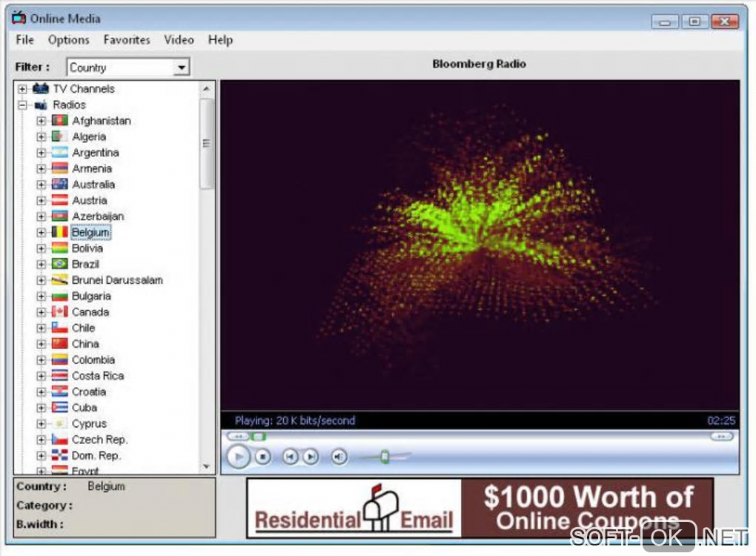Expand the TV Channels node
The image size is (756, 556).
pyautogui.click(x=22, y=89)
